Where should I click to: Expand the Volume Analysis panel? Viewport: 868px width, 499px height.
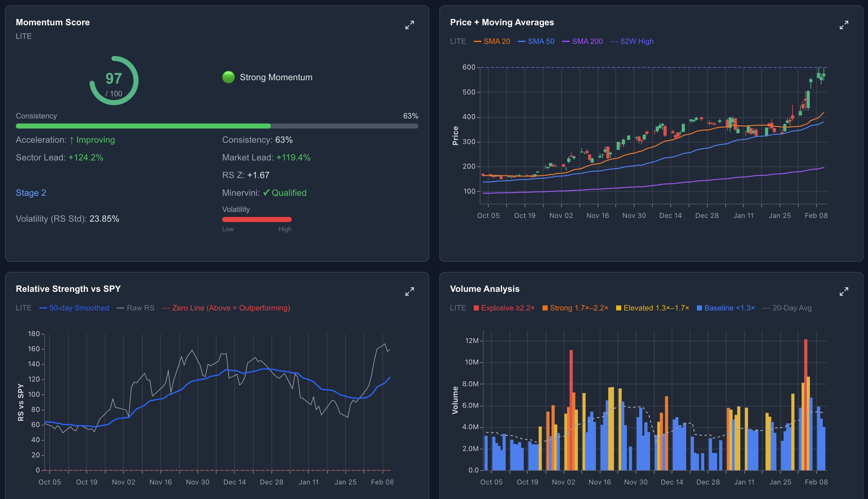click(844, 292)
